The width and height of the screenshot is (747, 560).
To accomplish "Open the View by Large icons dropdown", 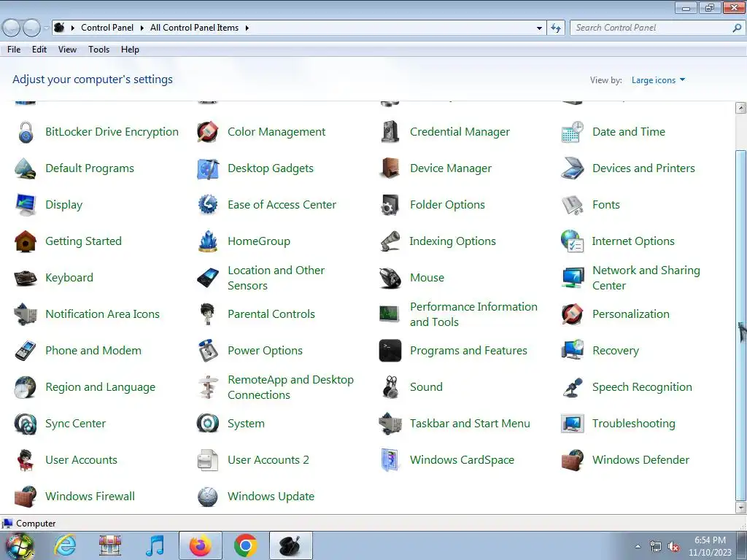I will [658, 80].
